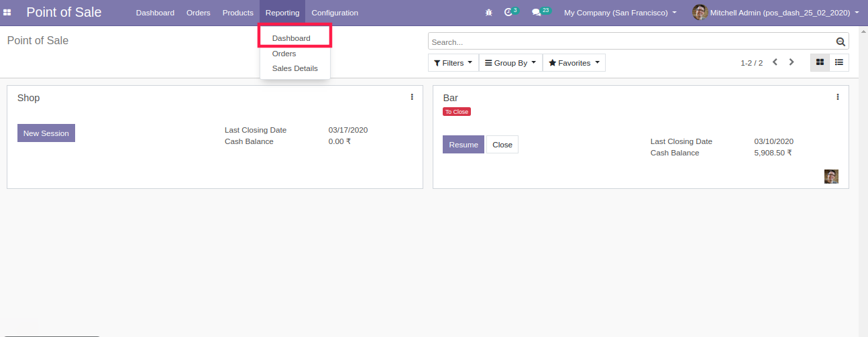Click user avatar on Bar card
This screenshot has width=868, height=337.
coord(831,176)
